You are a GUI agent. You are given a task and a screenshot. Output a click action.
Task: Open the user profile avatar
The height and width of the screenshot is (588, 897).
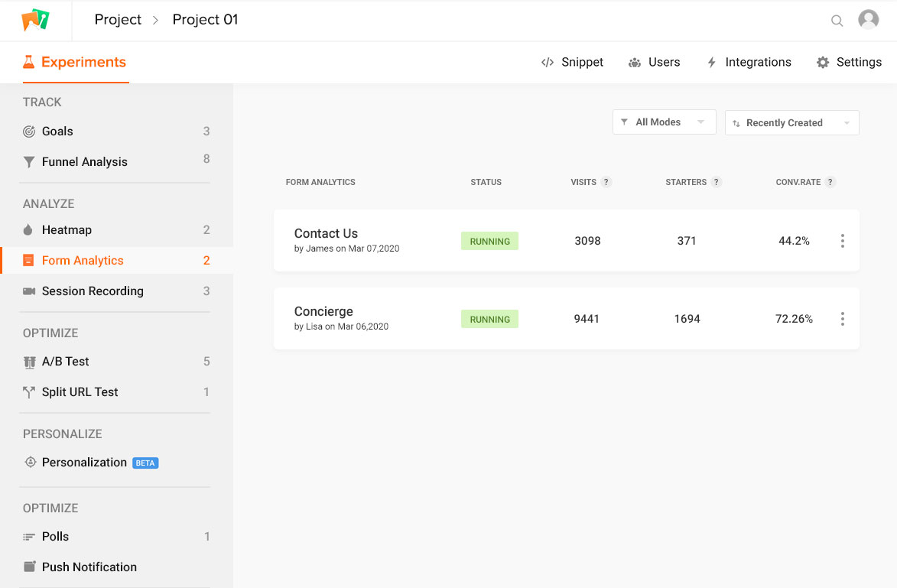868,20
